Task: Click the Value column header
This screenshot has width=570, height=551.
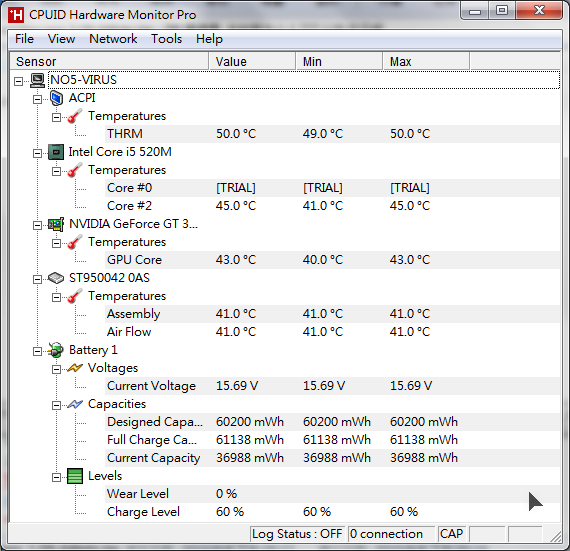Action: [252, 61]
